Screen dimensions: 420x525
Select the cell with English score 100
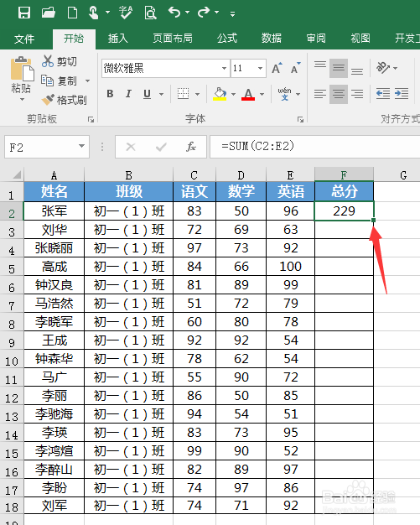point(291,267)
